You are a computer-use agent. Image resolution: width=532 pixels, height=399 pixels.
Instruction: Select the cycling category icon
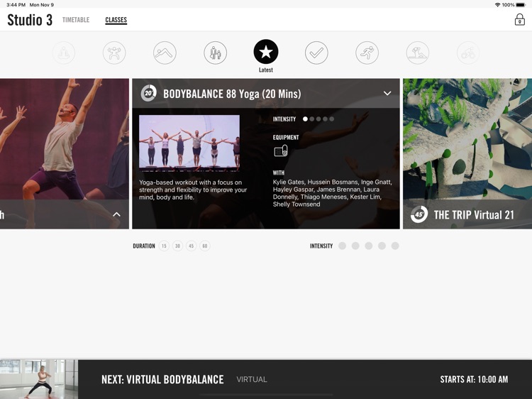pos(468,53)
